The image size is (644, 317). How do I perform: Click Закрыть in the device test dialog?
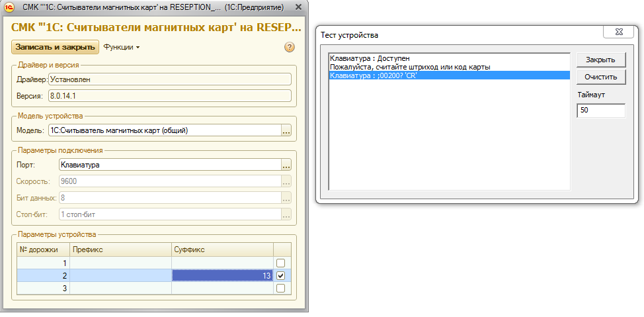tap(601, 60)
